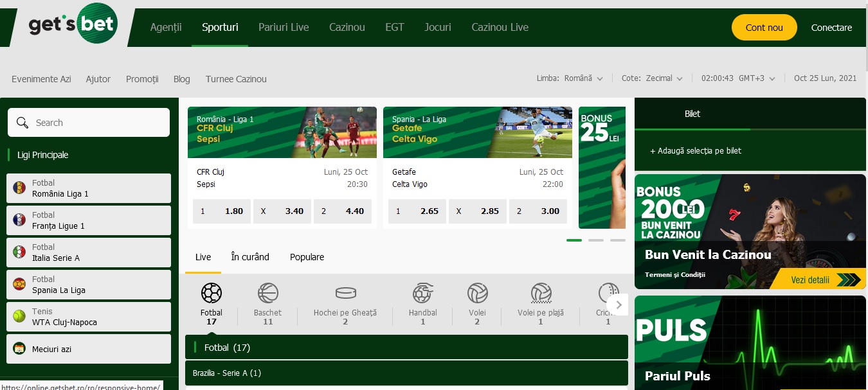Open the Agenții menu item
Screen dimensions: 868x390
(166, 27)
